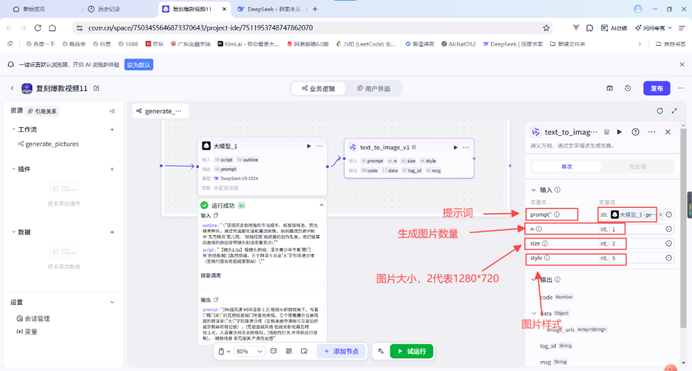Switch to the 用户界面 tab
The height and width of the screenshot is (371, 692).
(x=373, y=89)
